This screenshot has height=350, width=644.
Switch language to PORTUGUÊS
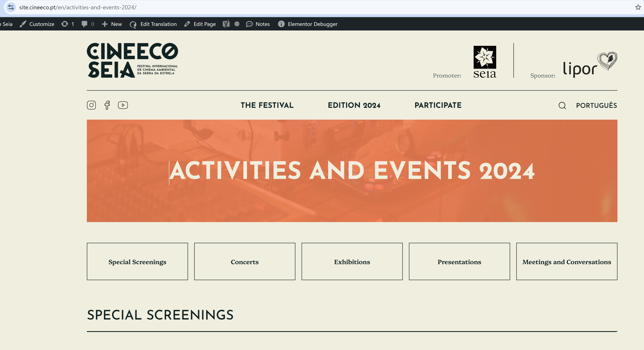click(x=597, y=106)
